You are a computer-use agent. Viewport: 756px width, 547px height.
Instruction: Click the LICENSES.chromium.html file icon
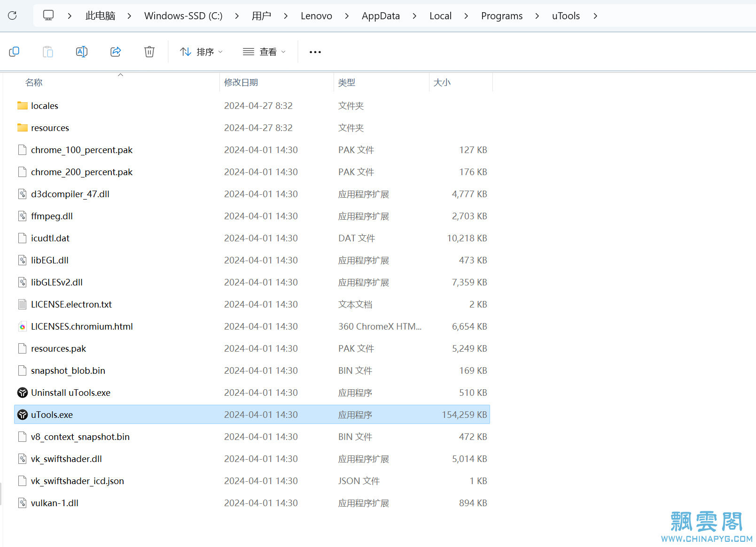coord(23,326)
